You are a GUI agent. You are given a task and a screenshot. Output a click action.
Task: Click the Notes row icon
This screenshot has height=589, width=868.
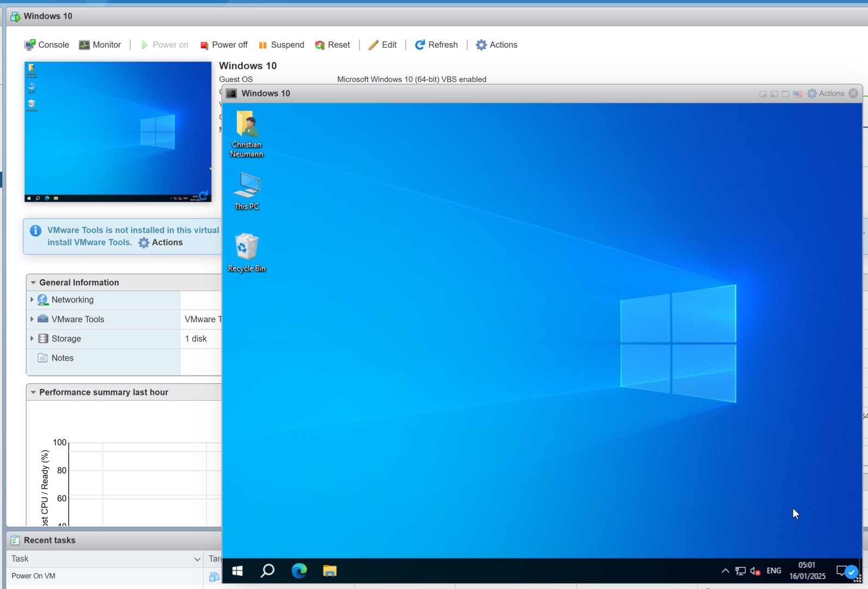(x=43, y=358)
